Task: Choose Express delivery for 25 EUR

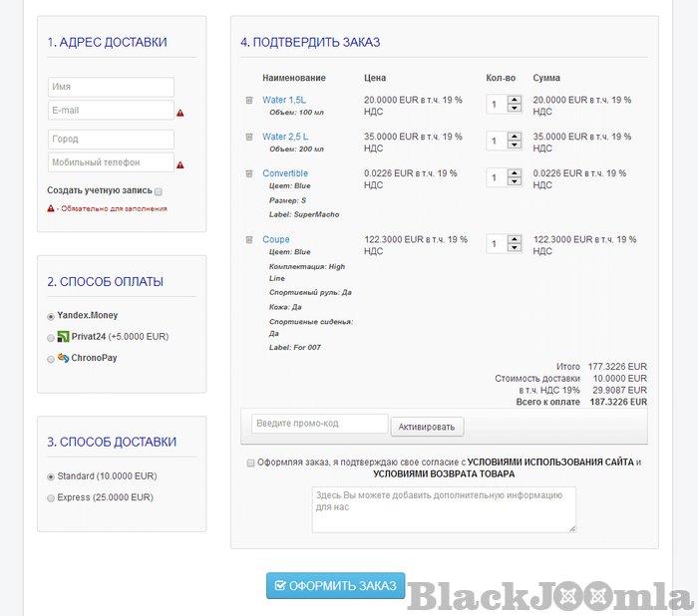Action: [x=51, y=497]
